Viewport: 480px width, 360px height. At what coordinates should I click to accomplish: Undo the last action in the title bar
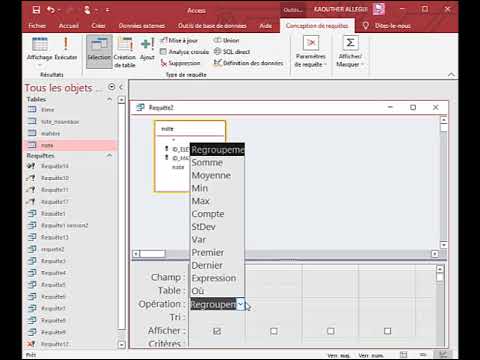pyautogui.click(x=51, y=10)
